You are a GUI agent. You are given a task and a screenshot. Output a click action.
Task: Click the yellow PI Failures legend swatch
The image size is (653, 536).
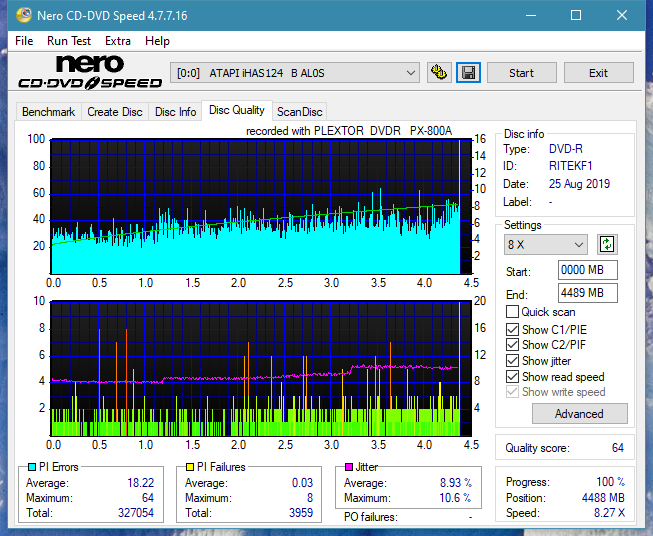(x=190, y=467)
